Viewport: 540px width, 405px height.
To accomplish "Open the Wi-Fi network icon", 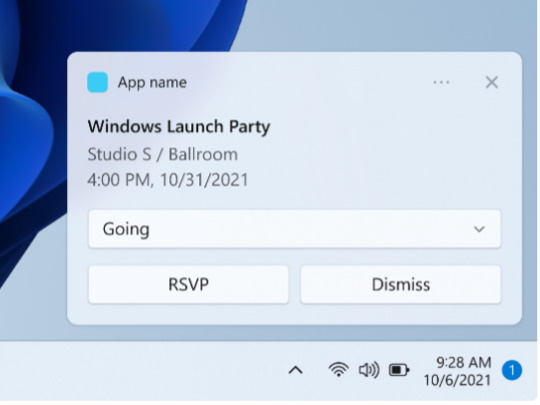I will point(339,370).
